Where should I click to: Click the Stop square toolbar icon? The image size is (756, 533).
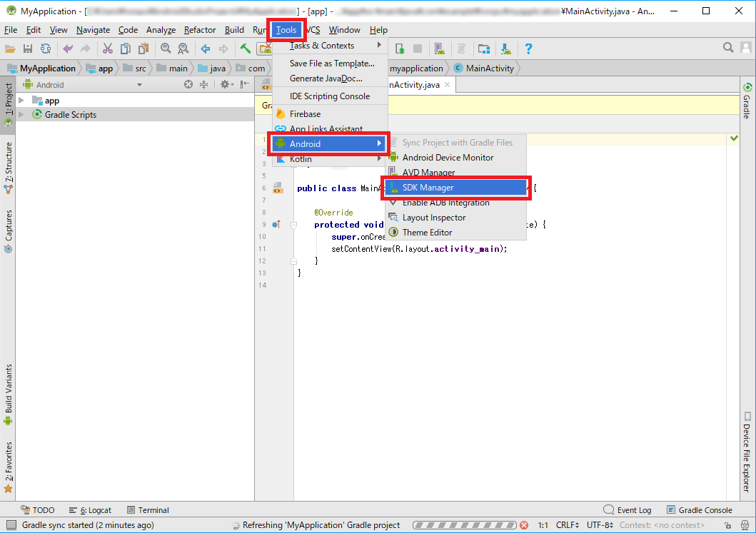418,49
